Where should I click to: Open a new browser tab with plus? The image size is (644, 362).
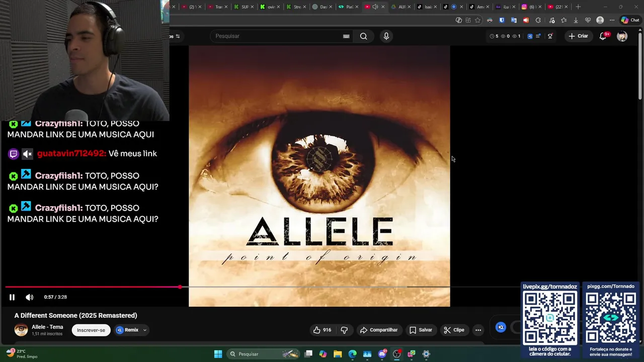coord(578,7)
